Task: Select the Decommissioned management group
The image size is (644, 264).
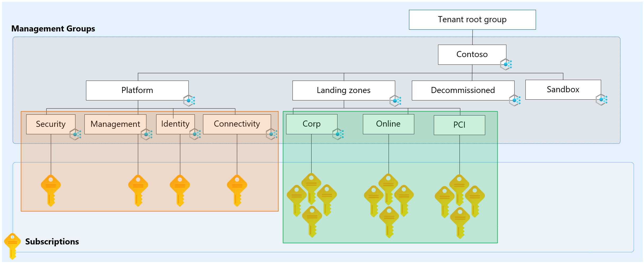Action: click(463, 90)
